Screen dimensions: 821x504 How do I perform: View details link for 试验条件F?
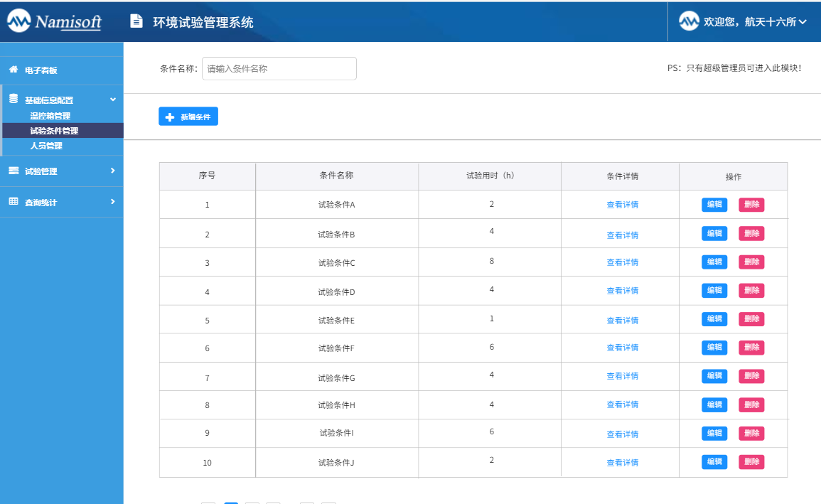click(623, 348)
